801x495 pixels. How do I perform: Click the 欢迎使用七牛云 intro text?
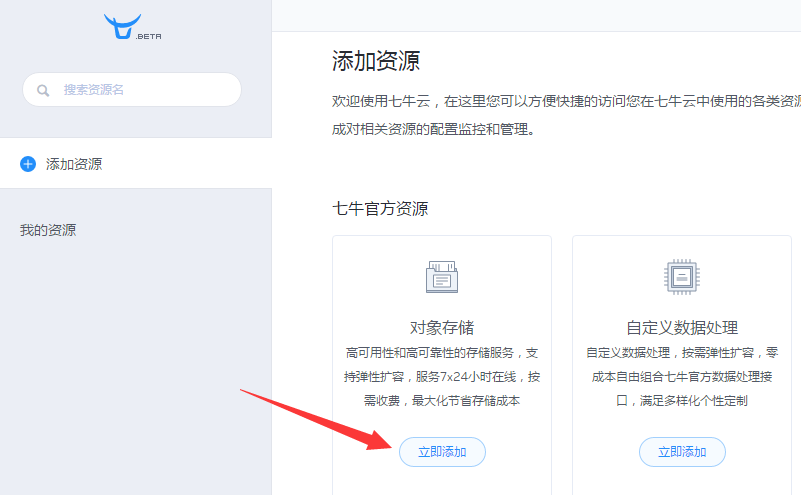(x=566, y=115)
